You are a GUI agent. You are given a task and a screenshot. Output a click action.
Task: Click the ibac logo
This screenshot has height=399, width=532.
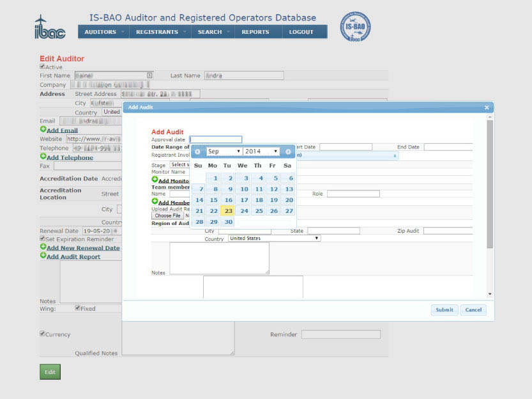pyautogui.click(x=50, y=27)
